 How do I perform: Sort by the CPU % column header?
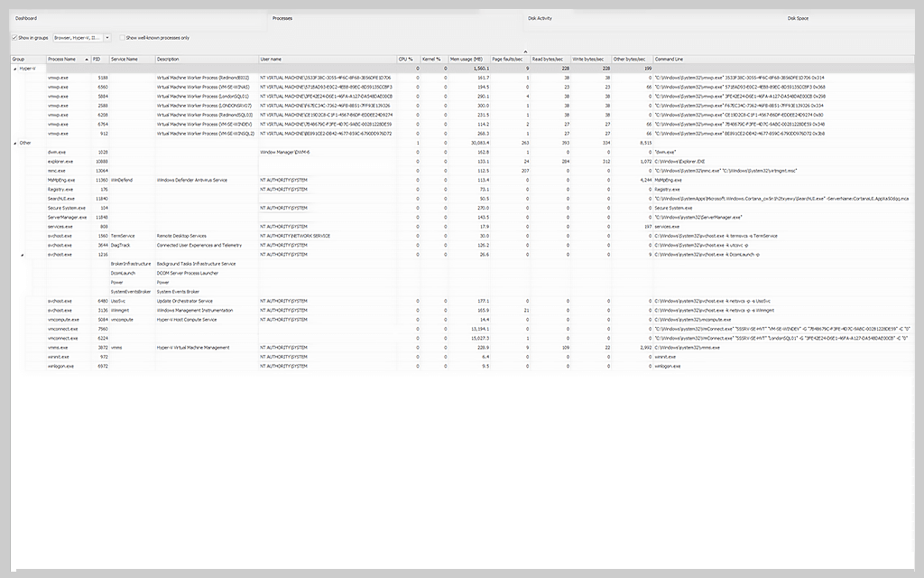tap(404, 58)
